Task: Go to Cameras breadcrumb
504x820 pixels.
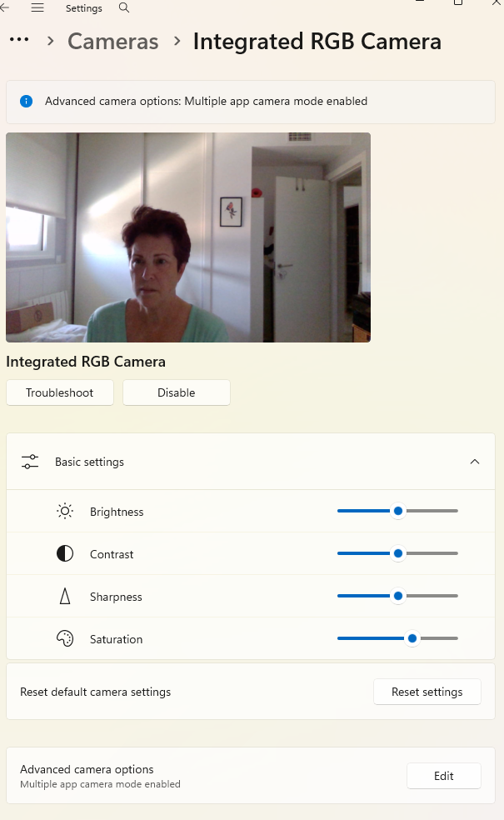Action: click(x=113, y=42)
